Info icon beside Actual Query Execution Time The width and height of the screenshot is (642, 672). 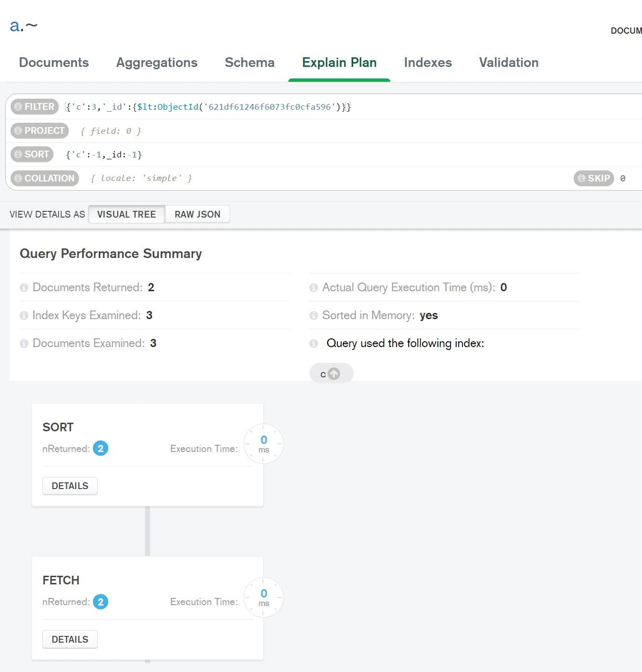[x=314, y=288]
